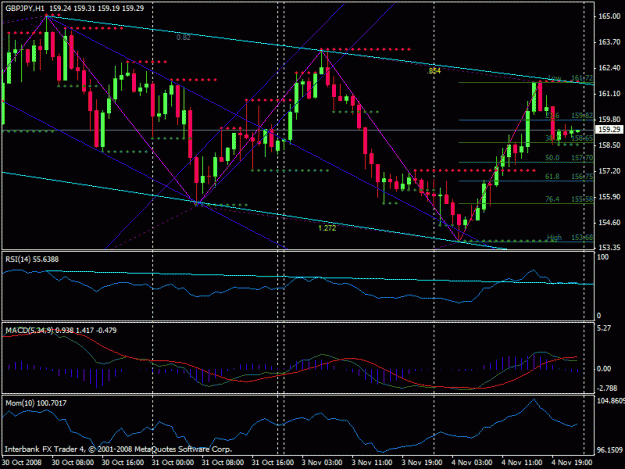
Task: Click the '3 Nov 03:00' time axis label
Action: pyautogui.click(x=322, y=463)
